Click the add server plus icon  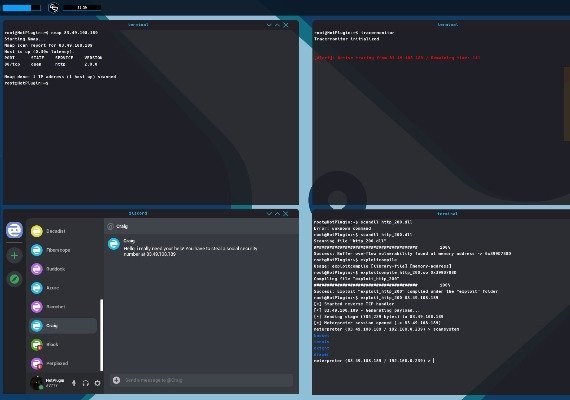[x=15, y=256]
